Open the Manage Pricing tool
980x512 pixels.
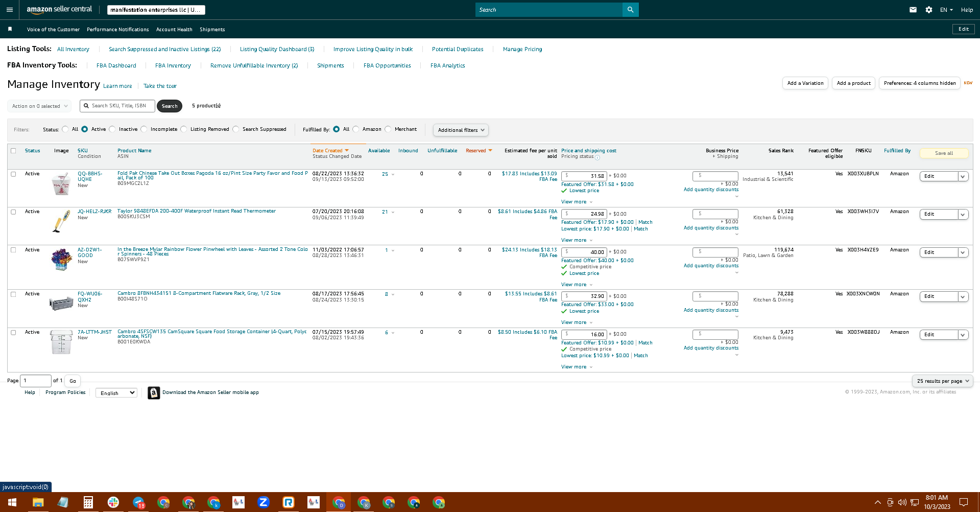click(x=522, y=50)
